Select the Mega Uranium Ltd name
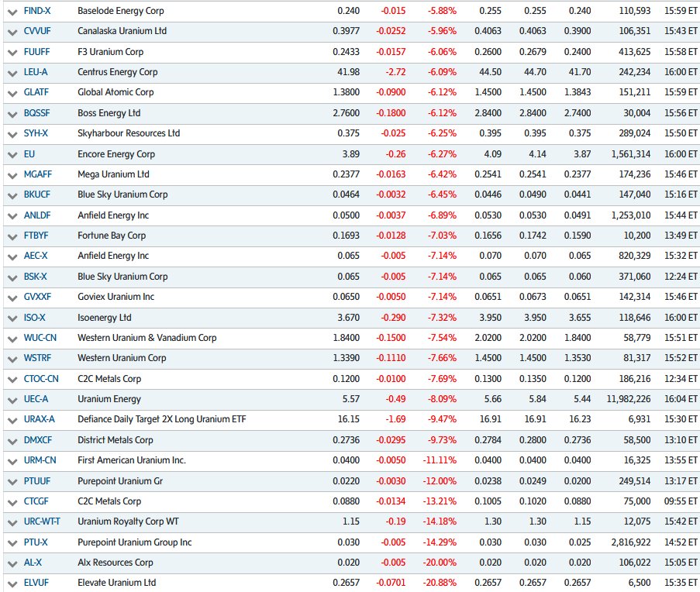The width and height of the screenshot is (700, 592). [x=113, y=174]
